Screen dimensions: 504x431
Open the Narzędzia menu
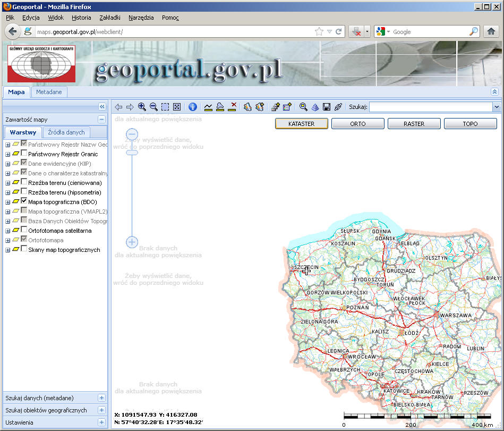(x=141, y=18)
